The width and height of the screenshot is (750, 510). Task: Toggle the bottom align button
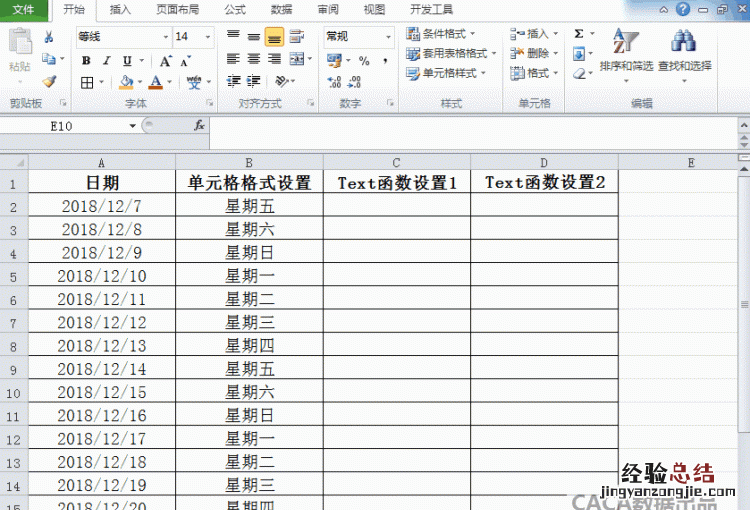coord(273,37)
